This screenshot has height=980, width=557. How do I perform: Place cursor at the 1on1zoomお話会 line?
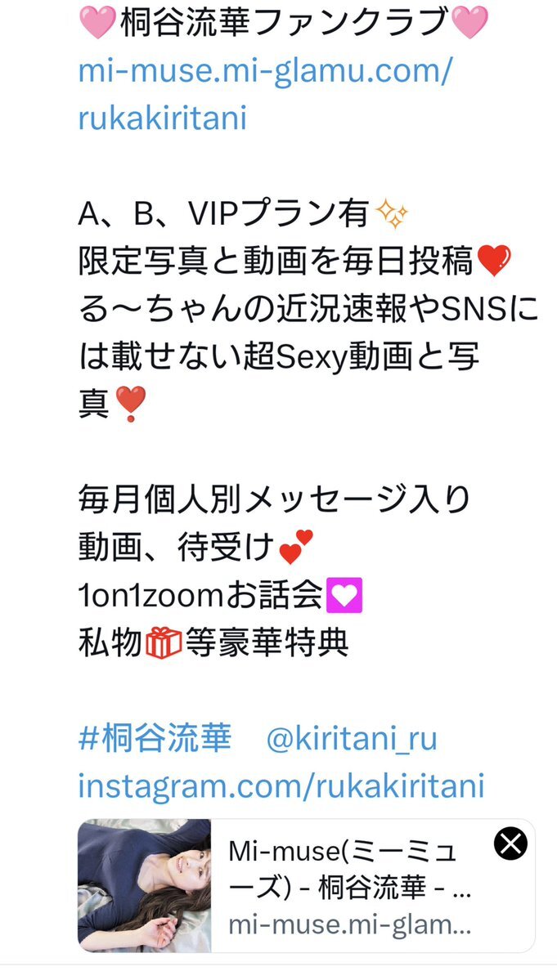coord(201,595)
